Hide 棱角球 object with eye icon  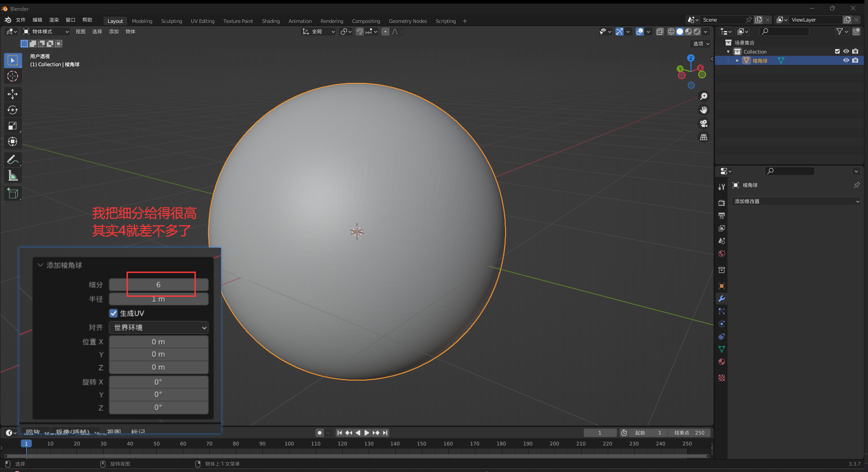pos(846,60)
